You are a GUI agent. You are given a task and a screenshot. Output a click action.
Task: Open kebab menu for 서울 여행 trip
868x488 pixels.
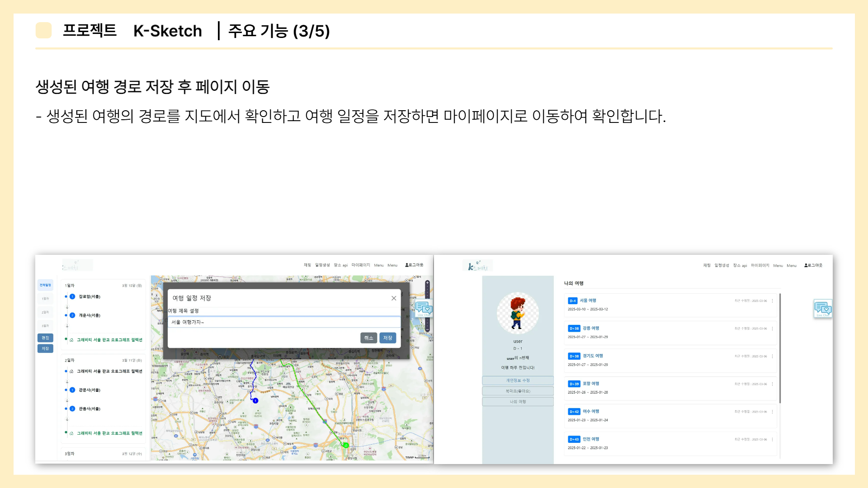(x=772, y=301)
